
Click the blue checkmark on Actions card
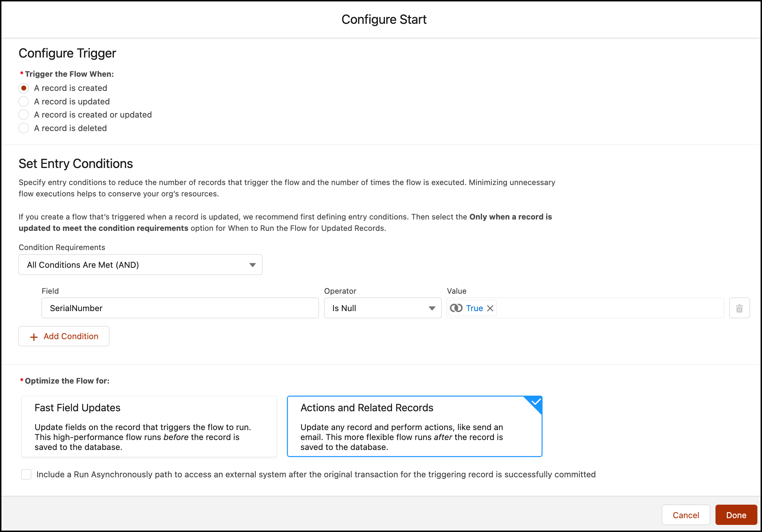[535, 402]
